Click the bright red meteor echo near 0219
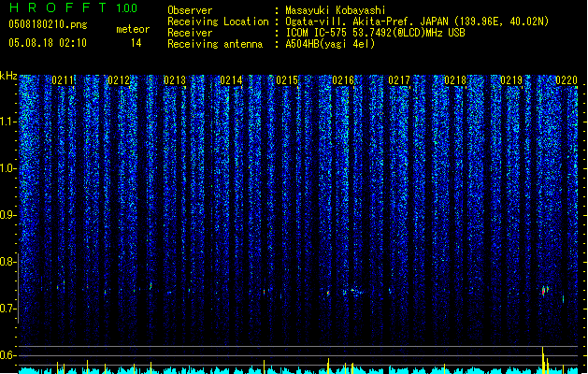 click(543, 291)
